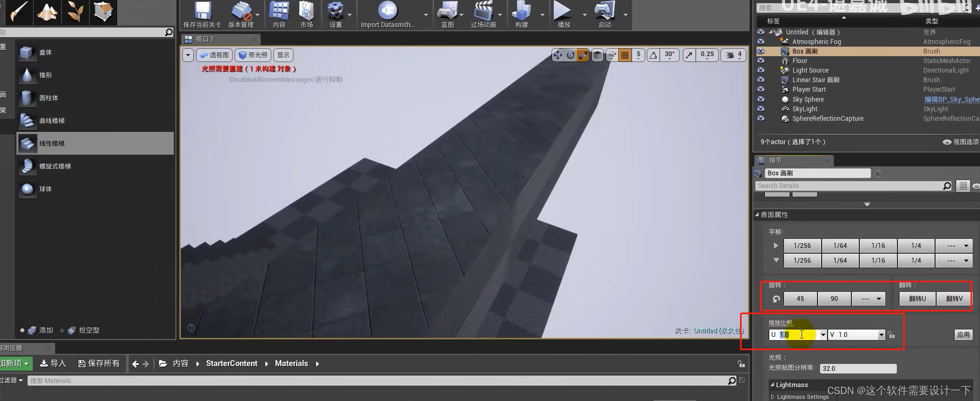Screen dimensions: 980x401
Task: Select the 螺旋式楼梯 spiral stair brush
Action: 95,166
